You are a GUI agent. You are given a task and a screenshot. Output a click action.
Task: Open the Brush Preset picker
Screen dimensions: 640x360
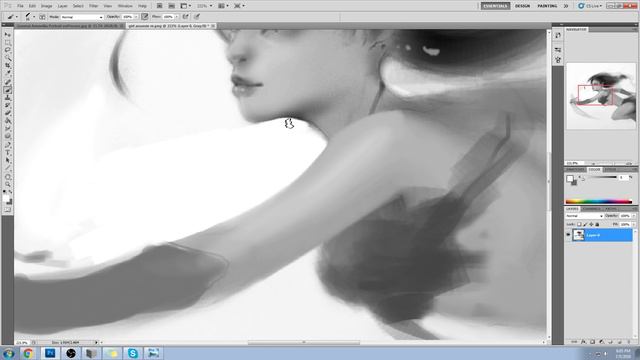(x=30, y=17)
